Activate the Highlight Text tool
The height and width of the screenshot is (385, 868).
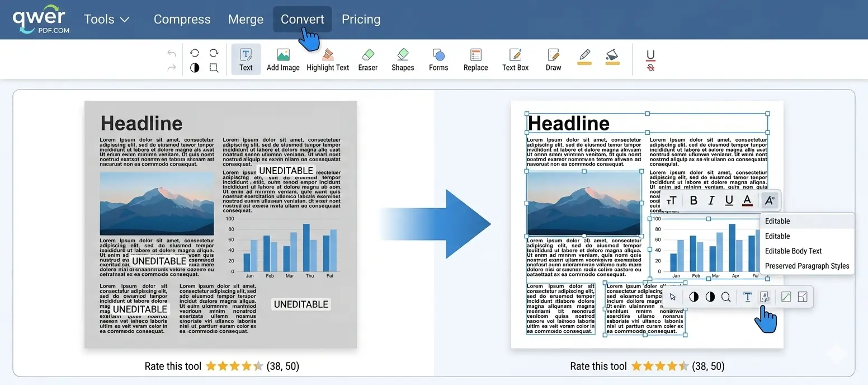[328, 59]
